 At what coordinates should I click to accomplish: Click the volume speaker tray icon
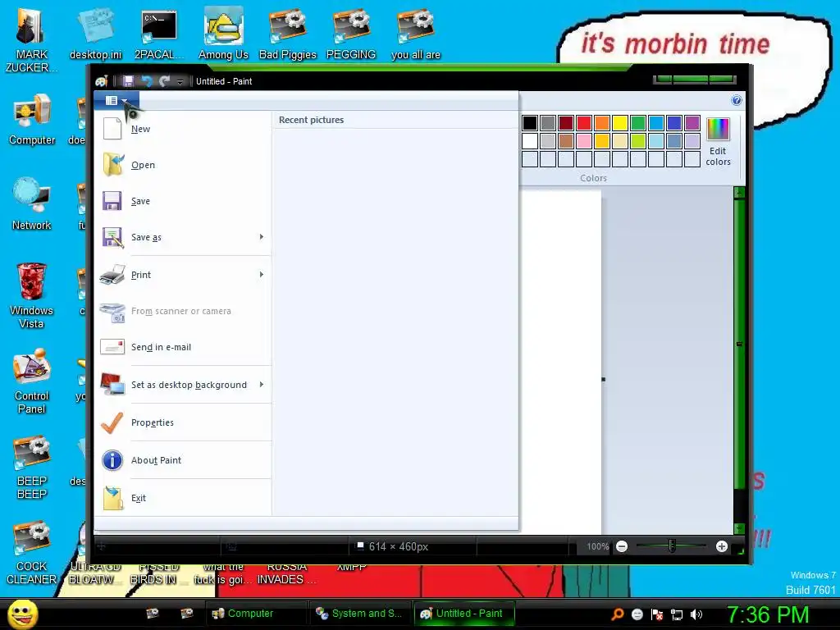click(696, 614)
